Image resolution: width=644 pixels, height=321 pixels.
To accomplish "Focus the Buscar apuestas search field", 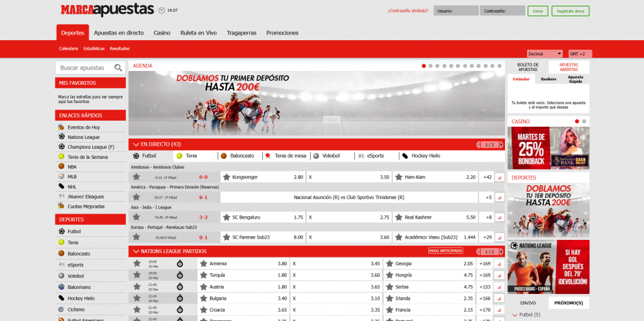I will click(91, 68).
